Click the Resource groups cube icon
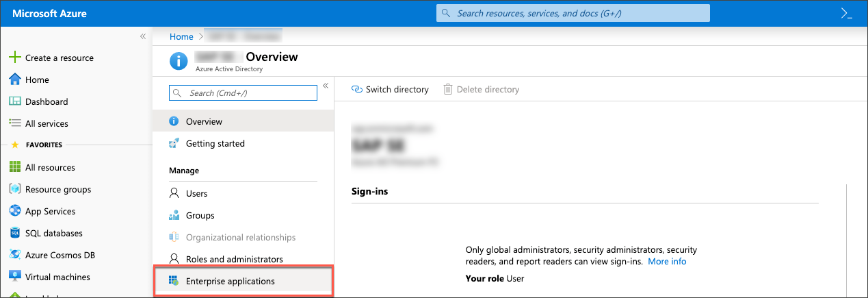The image size is (868, 298). pyautogui.click(x=15, y=189)
